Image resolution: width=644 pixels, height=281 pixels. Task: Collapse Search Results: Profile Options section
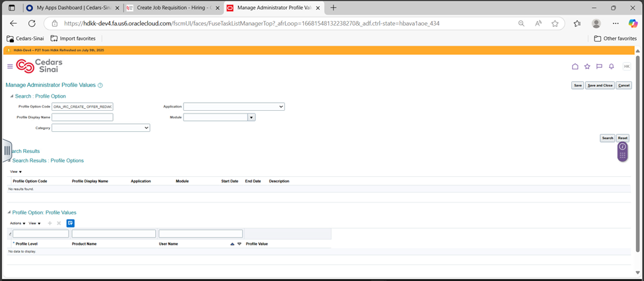pos(9,161)
